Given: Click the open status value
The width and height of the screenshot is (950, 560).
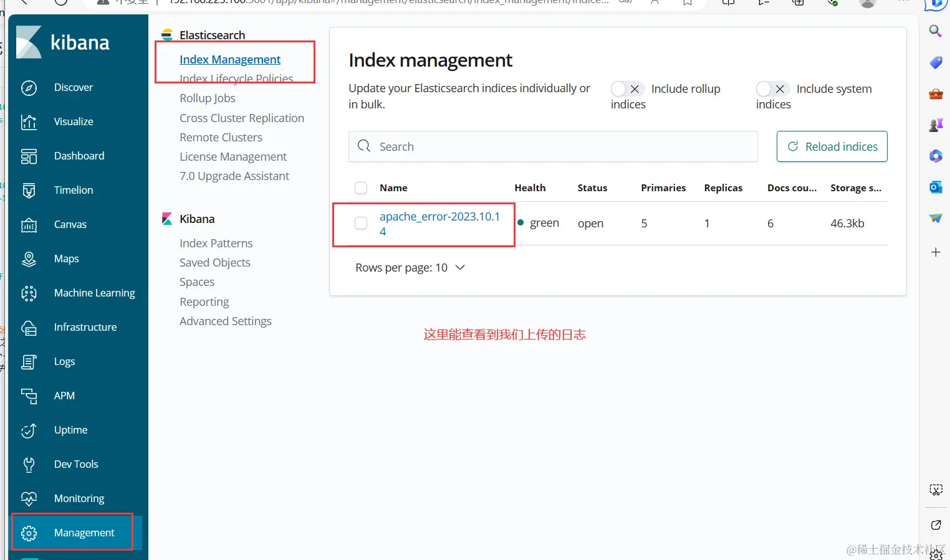Looking at the screenshot, I should [590, 224].
